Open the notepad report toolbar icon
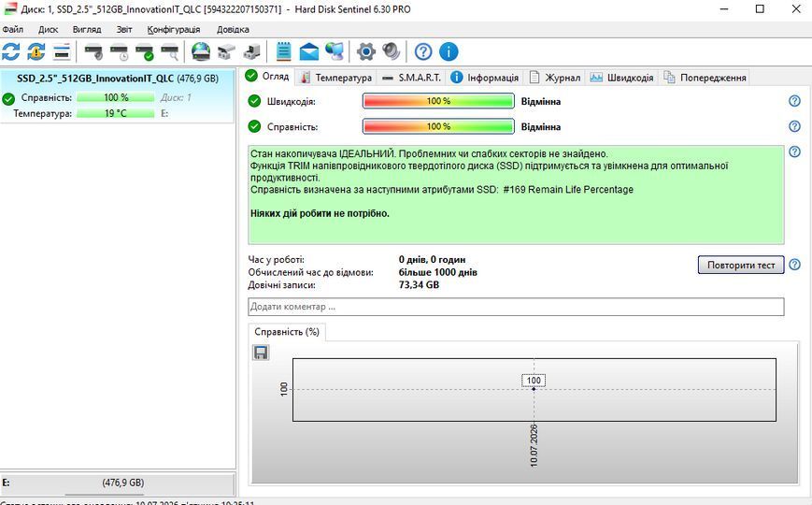 coord(283,51)
